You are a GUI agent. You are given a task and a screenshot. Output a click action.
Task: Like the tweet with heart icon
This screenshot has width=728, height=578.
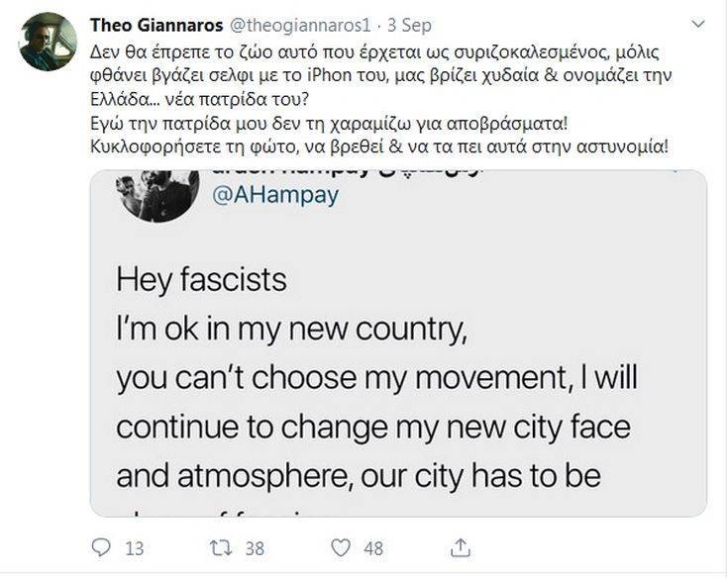point(342,546)
